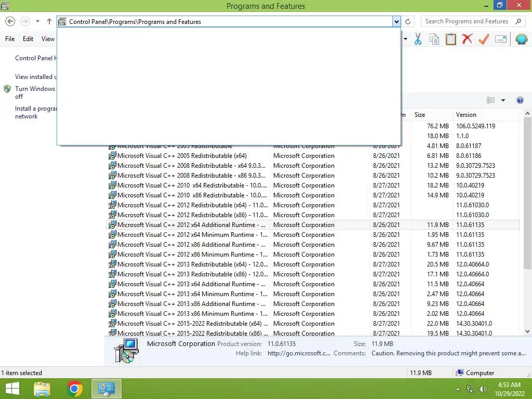Click Control Panel taskbar button
The height and width of the screenshot is (399, 532).
[106, 389]
